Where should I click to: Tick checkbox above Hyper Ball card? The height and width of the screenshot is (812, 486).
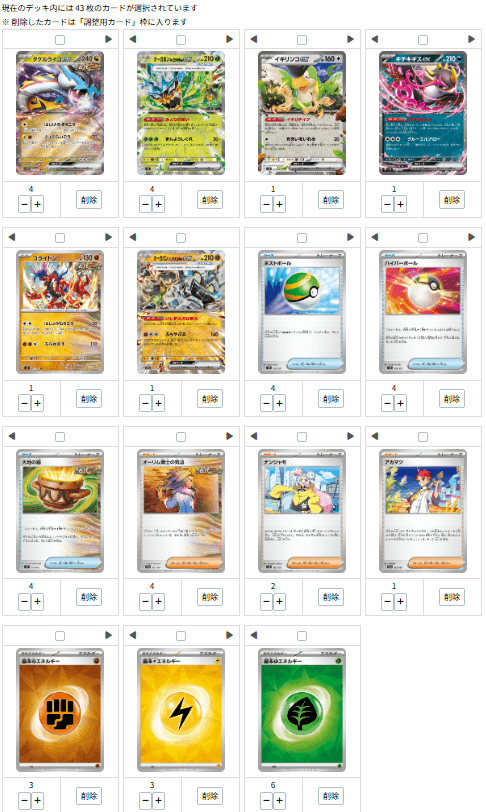[x=423, y=238]
